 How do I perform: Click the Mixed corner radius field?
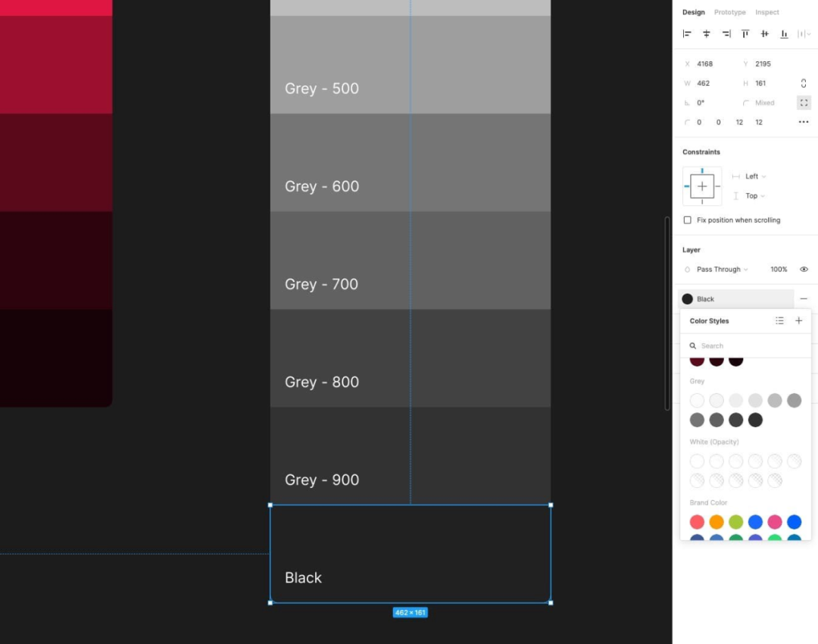click(764, 103)
